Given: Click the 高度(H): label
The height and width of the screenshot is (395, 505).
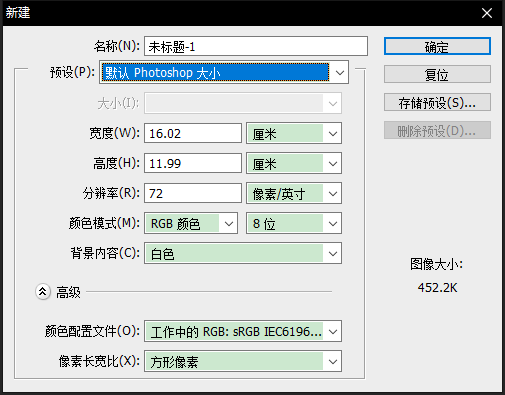Looking at the screenshot, I should click(116, 163).
